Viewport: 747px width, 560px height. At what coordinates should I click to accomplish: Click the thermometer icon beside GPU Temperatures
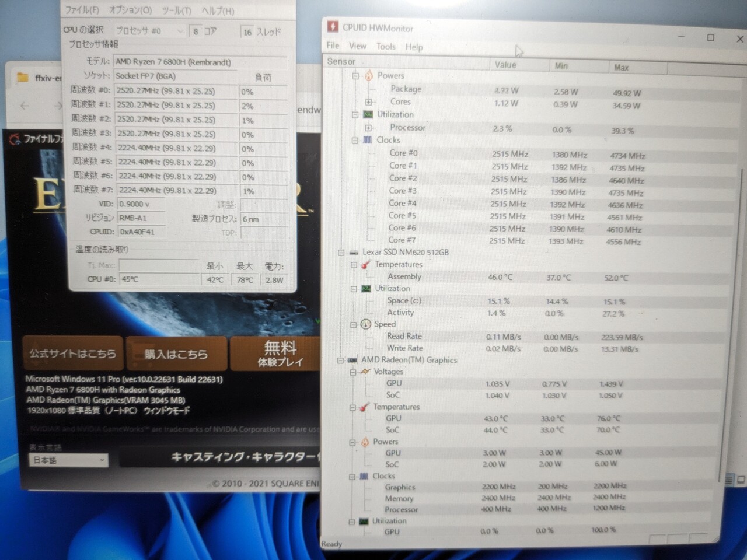(365, 407)
